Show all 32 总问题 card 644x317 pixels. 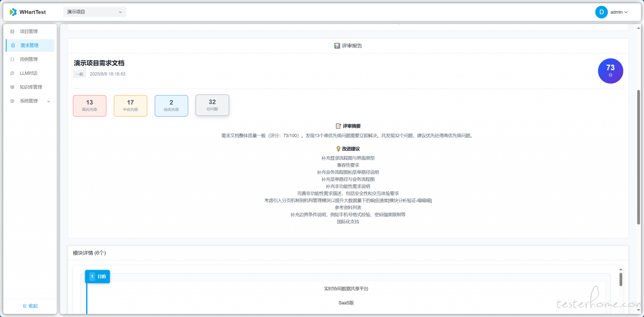212,105
